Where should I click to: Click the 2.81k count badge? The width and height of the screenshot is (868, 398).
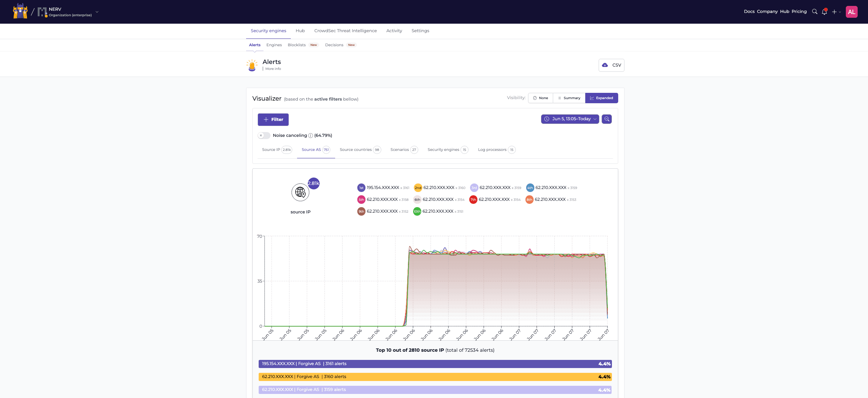point(313,183)
